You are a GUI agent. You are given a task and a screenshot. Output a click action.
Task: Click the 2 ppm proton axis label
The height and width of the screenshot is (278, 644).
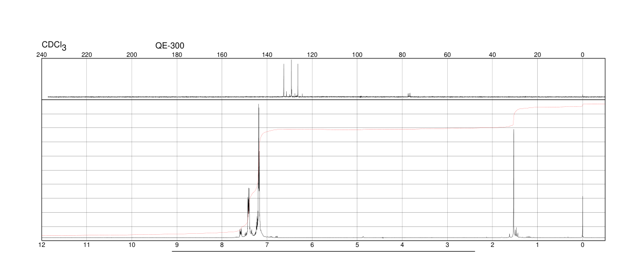pyautogui.click(x=492, y=245)
